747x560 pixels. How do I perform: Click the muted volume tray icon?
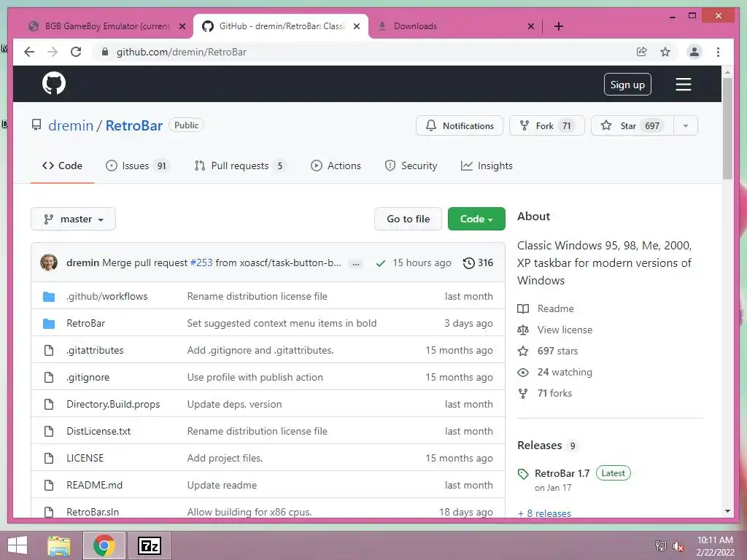point(678,546)
